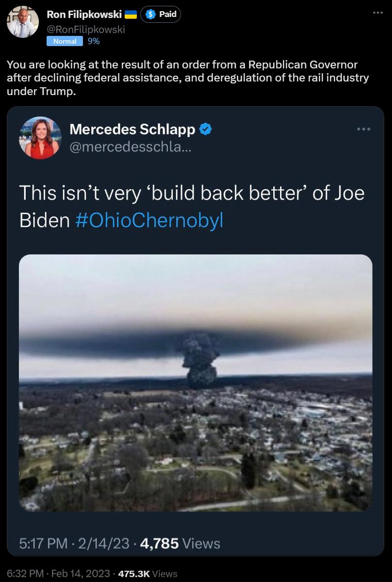Click the blue verified checkmark beside Mercedes Schlapp

[206, 129]
